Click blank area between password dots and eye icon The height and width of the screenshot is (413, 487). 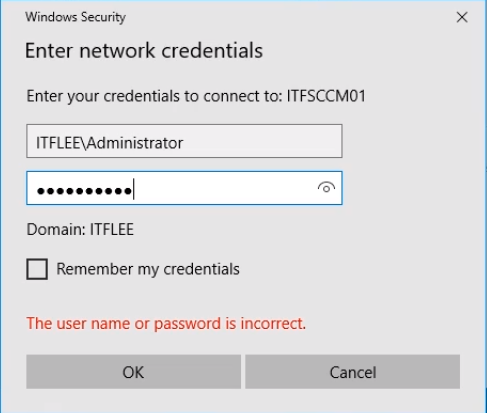pos(225,188)
